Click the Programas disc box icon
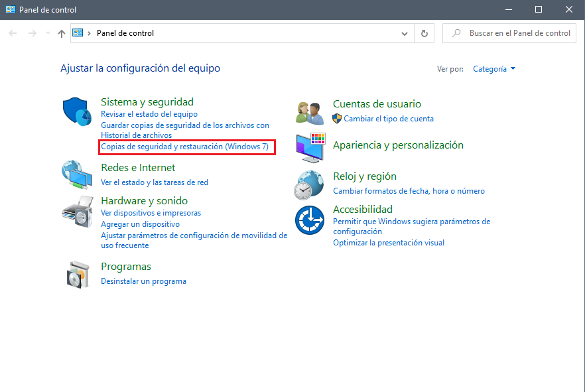585x392 pixels. [78, 274]
